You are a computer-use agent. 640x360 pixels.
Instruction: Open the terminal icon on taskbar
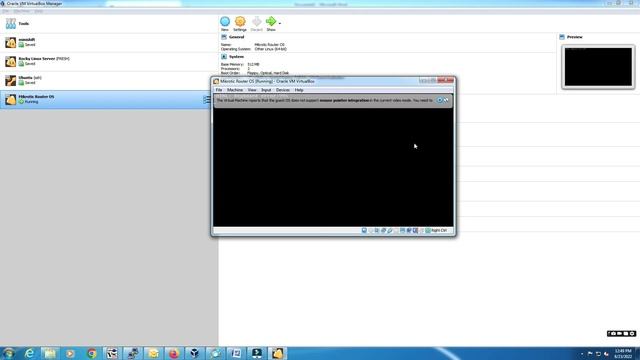(x=257, y=353)
